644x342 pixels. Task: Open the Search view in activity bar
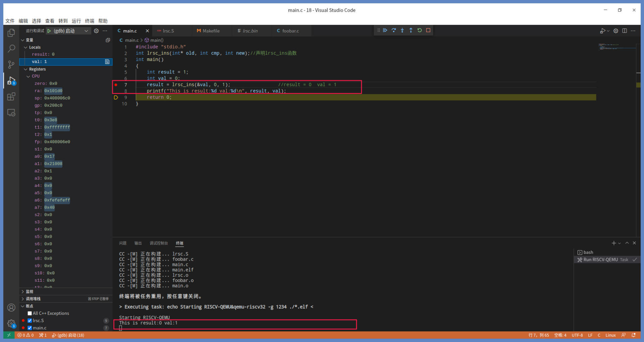coord(11,49)
